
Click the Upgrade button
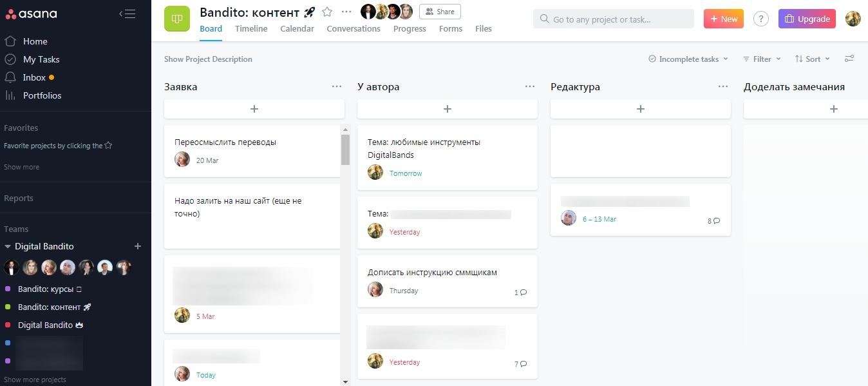click(807, 19)
